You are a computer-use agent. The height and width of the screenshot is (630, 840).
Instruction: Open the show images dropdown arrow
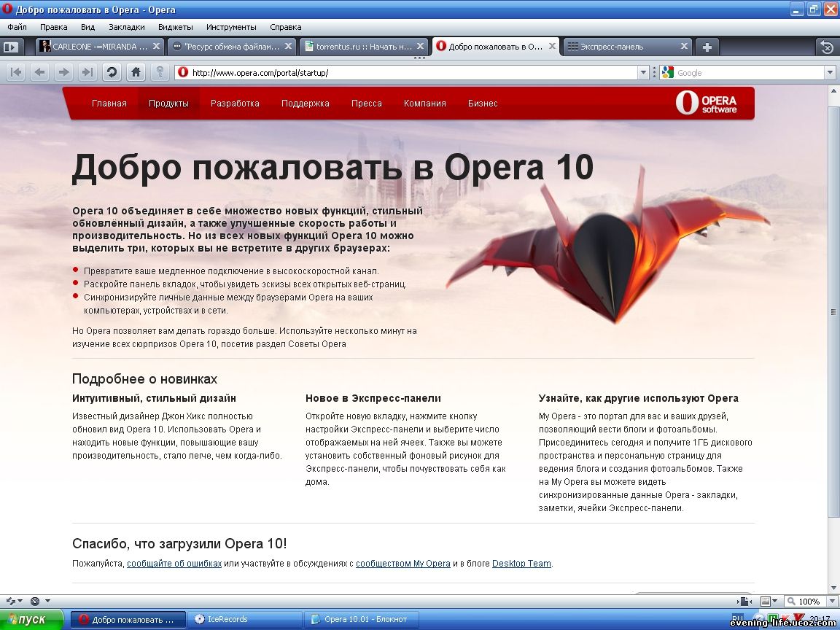pyautogui.click(x=774, y=601)
